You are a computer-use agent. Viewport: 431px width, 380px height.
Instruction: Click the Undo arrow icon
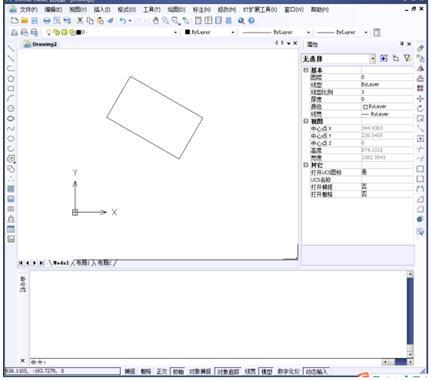[123, 21]
